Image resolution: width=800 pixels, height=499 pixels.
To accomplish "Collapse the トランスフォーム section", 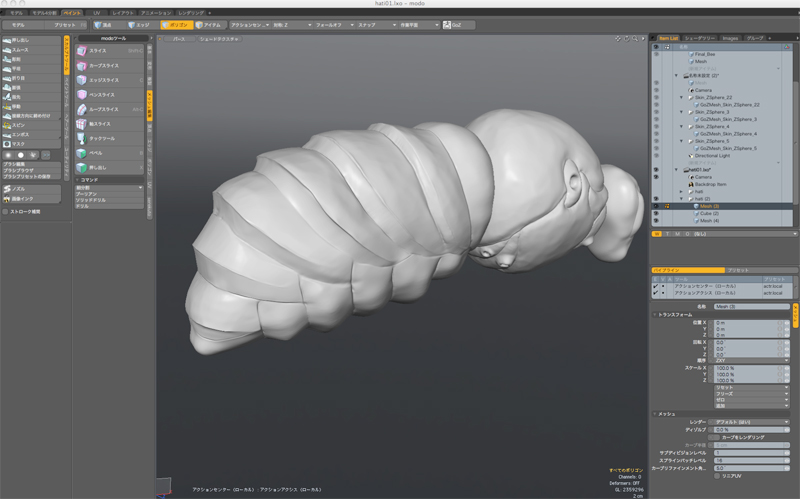I will click(655, 315).
